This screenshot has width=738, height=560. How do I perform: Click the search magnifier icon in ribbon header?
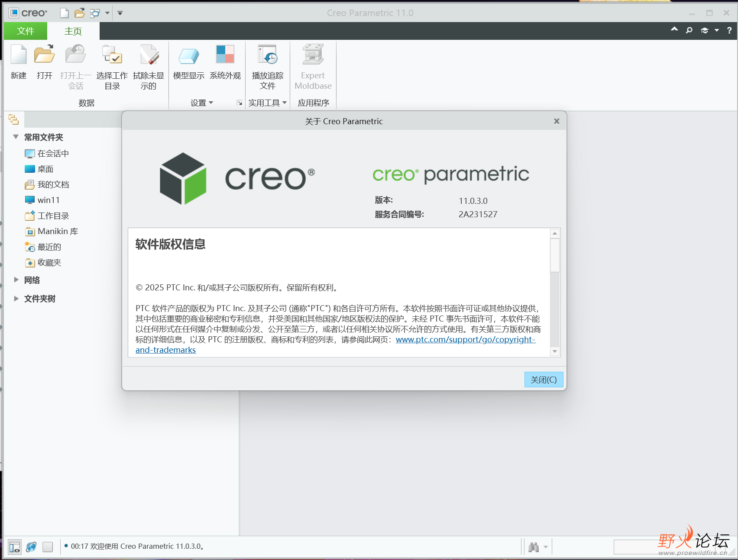pos(689,30)
